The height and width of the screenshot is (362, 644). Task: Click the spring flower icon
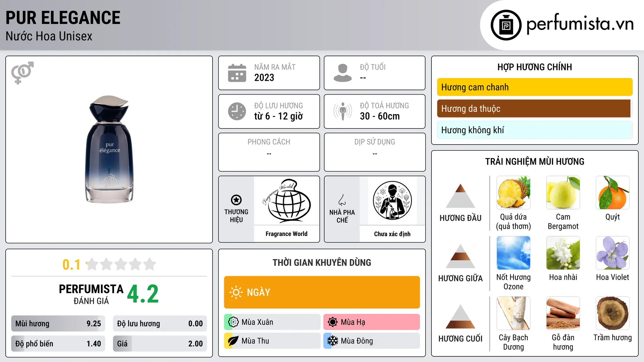(x=233, y=322)
